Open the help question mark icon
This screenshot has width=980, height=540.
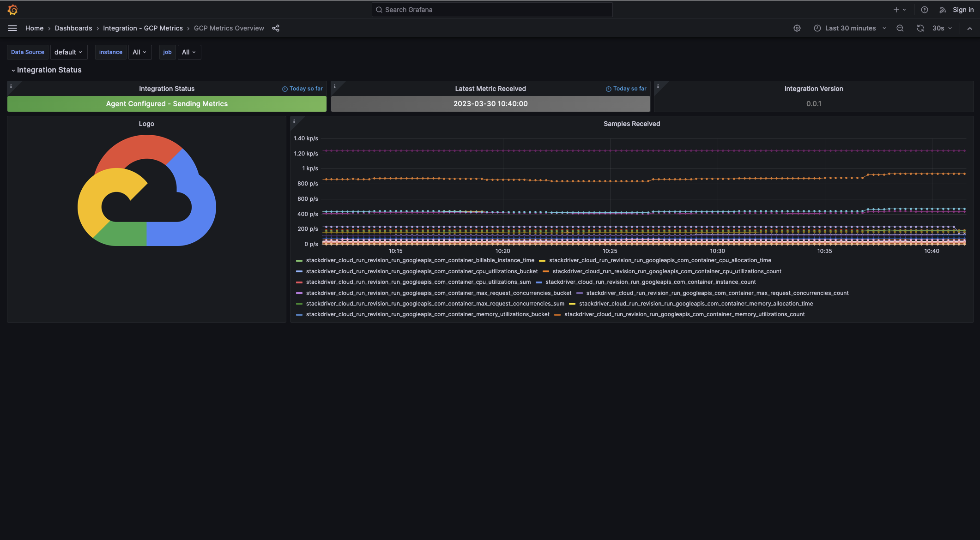click(x=925, y=10)
